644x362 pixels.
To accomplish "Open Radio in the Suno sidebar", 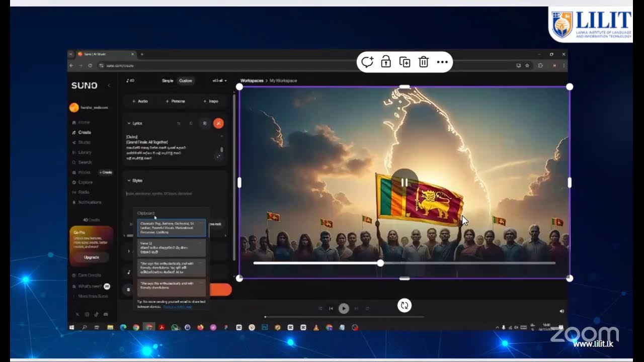I will 81,192.
